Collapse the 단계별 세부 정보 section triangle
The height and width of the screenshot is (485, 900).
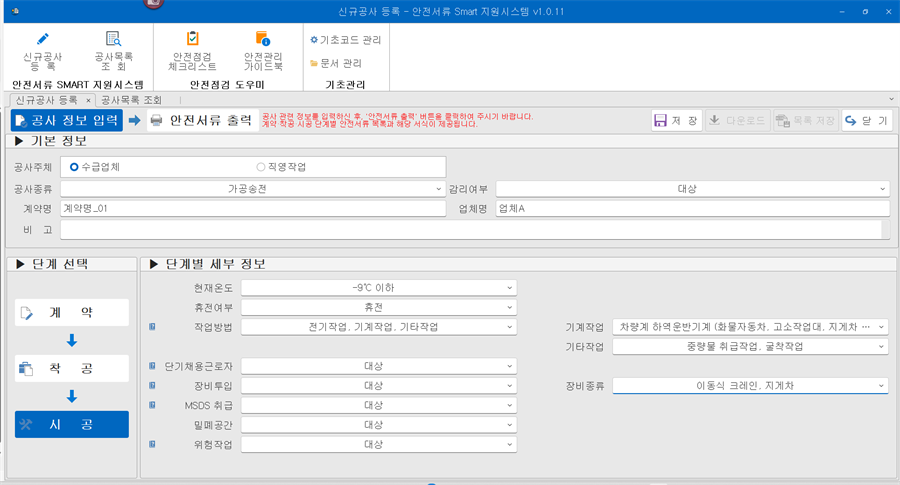(153, 264)
